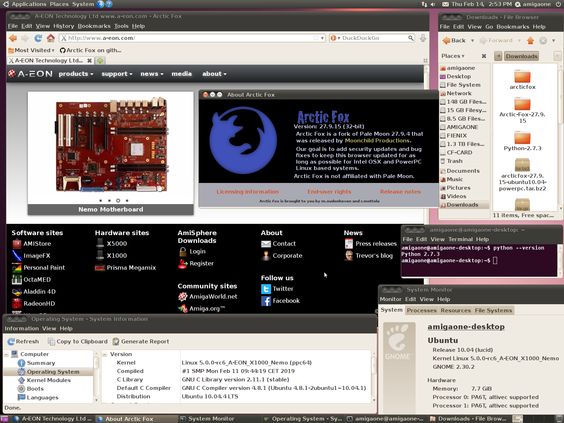564x423 pixels.
Task: Switch to the Processes tab
Action: coord(422,310)
